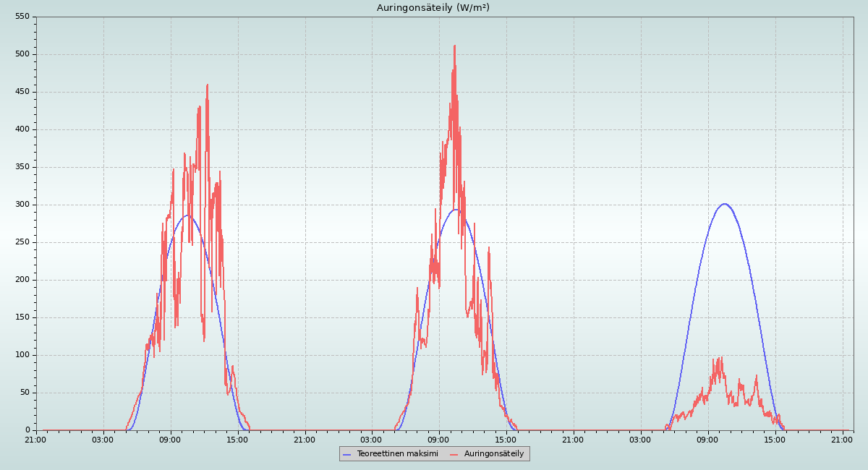Select the 450 value on the y-axis
The image size is (868, 470).
22,92
